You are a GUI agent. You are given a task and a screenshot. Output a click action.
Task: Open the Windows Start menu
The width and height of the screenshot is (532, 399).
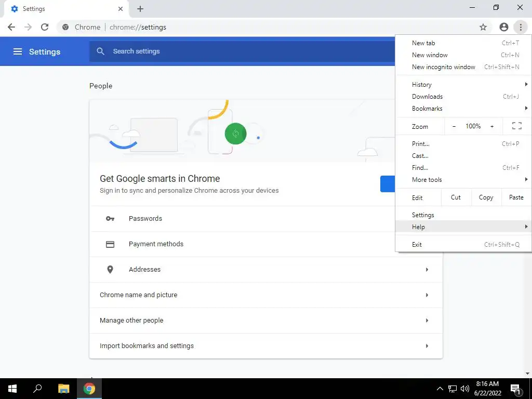[x=12, y=389]
